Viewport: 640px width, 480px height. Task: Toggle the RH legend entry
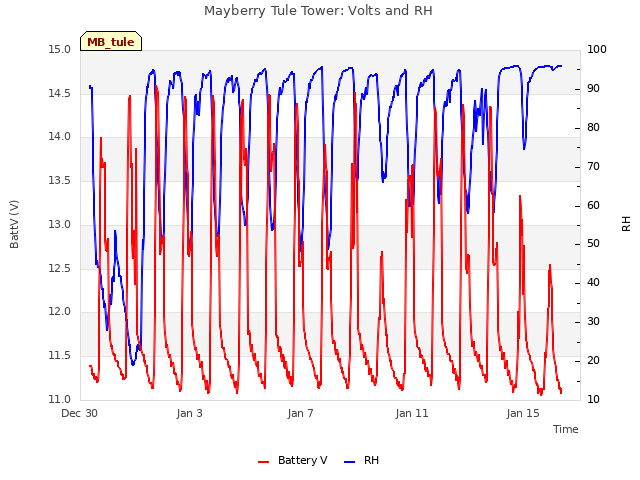pyautogui.click(x=362, y=460)
